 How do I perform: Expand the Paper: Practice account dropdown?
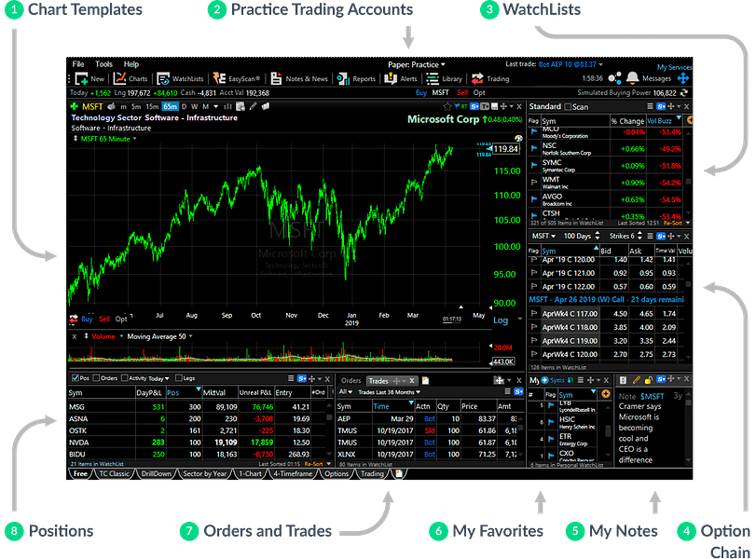click(x=417, y=64)
